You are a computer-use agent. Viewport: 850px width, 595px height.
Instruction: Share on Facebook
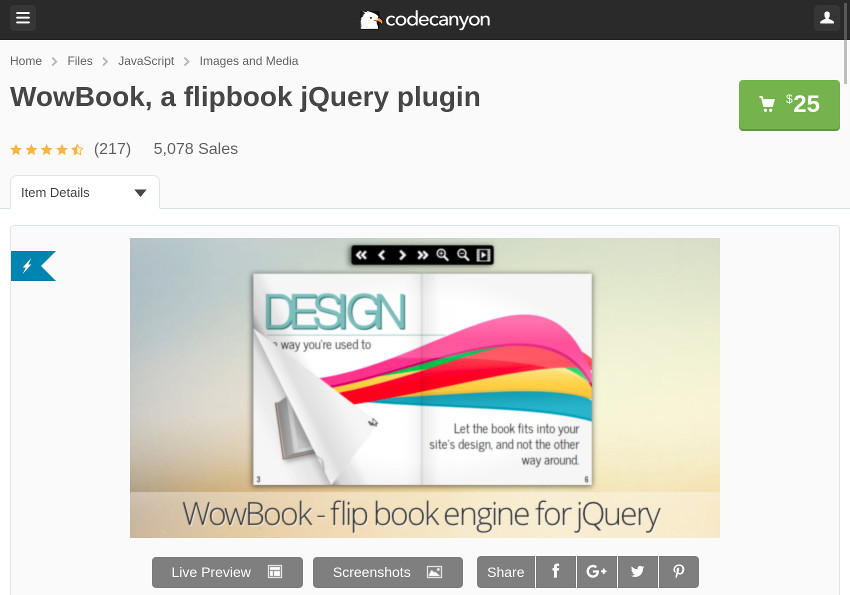click(556, 572)
